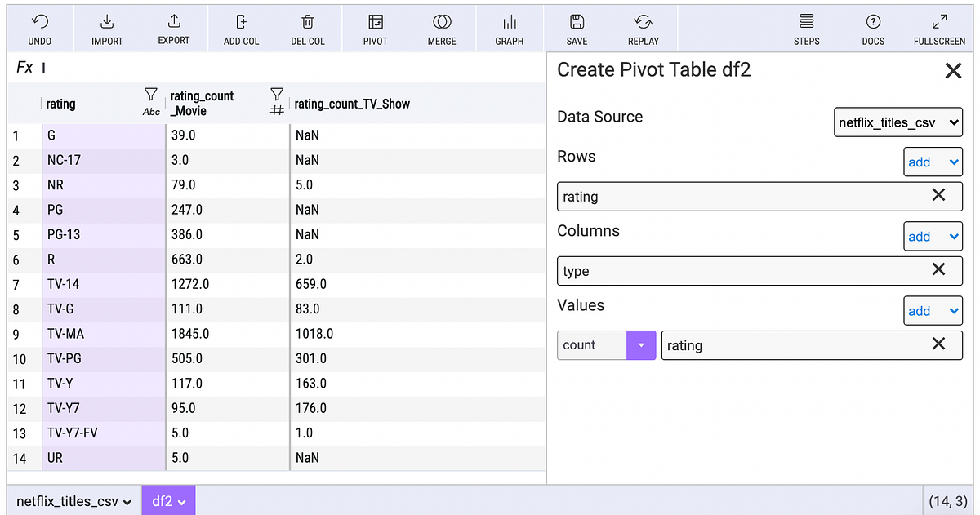The width and height of the screenshot is (980, 515).
Task: Select the Merge icon
Action: click(441, 28)
